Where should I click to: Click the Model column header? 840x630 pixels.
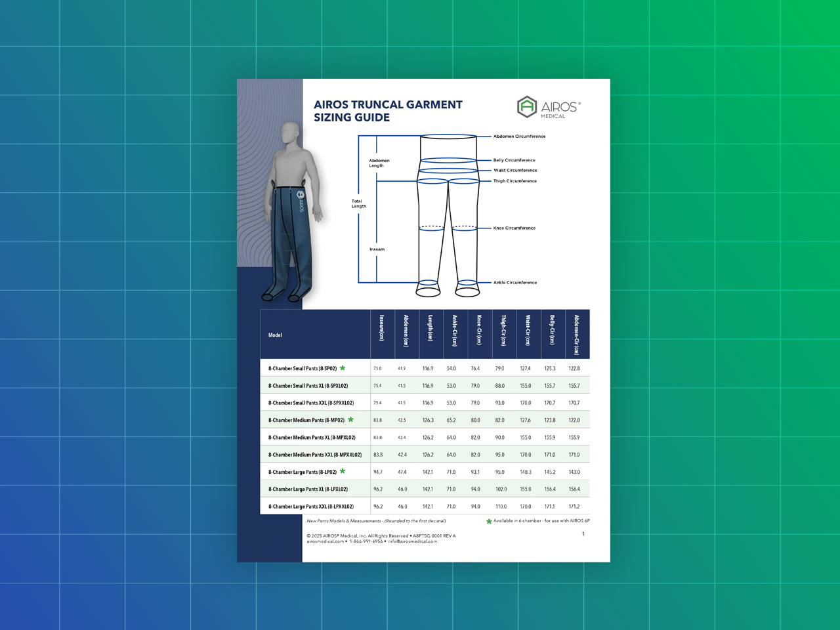tap(275, 335)
